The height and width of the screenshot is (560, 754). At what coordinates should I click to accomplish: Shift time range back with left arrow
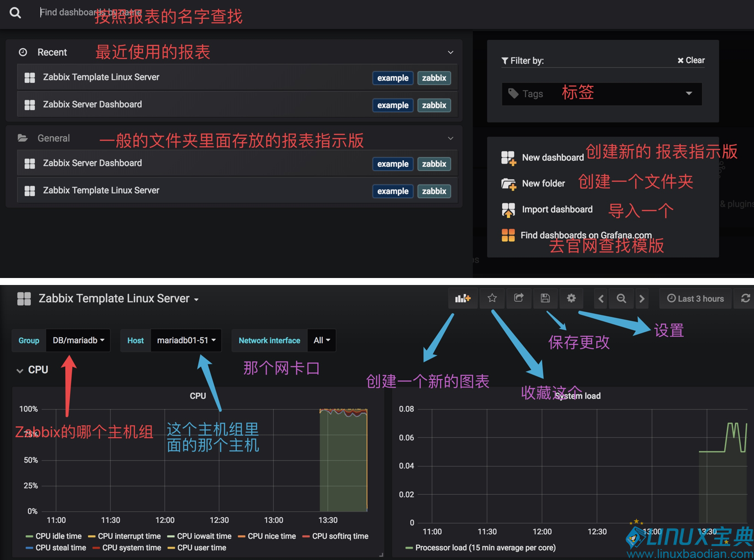[601, 298]
